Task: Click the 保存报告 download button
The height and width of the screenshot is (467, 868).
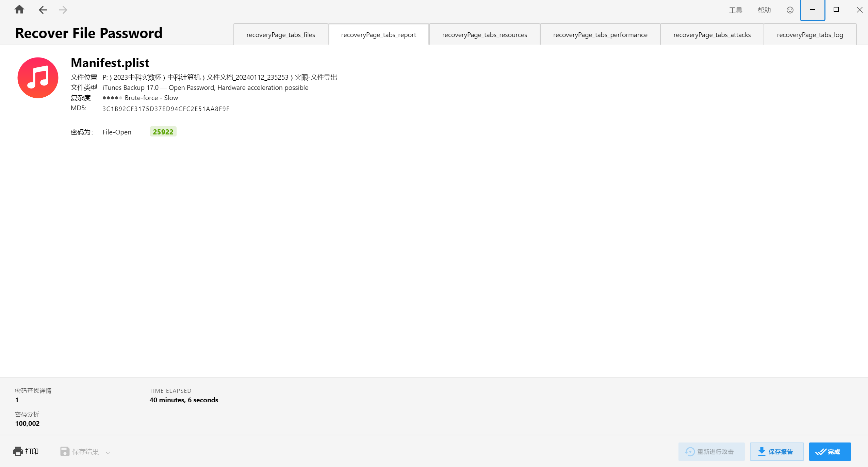Action: (776, 451)
